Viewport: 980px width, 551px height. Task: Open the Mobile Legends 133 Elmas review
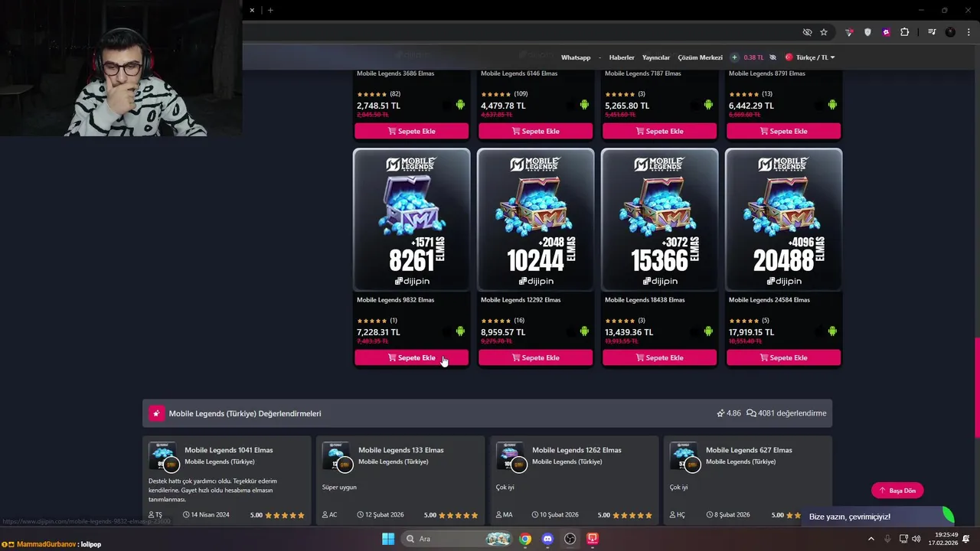(x=400, y=480)
